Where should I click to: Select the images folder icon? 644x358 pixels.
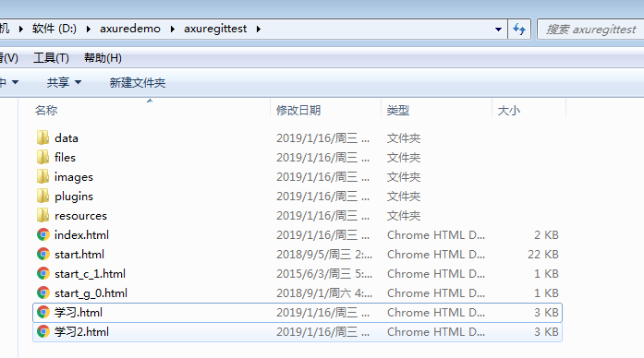[x=43, y=176]
